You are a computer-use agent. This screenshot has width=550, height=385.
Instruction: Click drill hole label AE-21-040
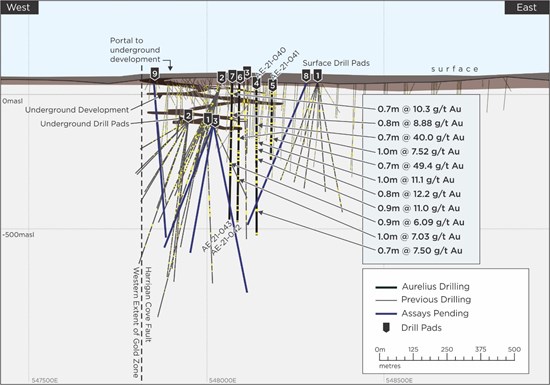pyautogui.click(x=271, y=61)
